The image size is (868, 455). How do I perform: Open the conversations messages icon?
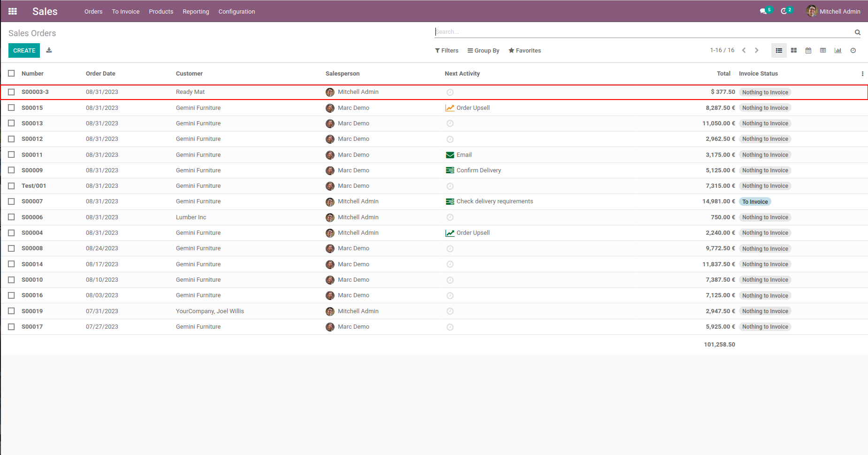(x=763, y=11)
